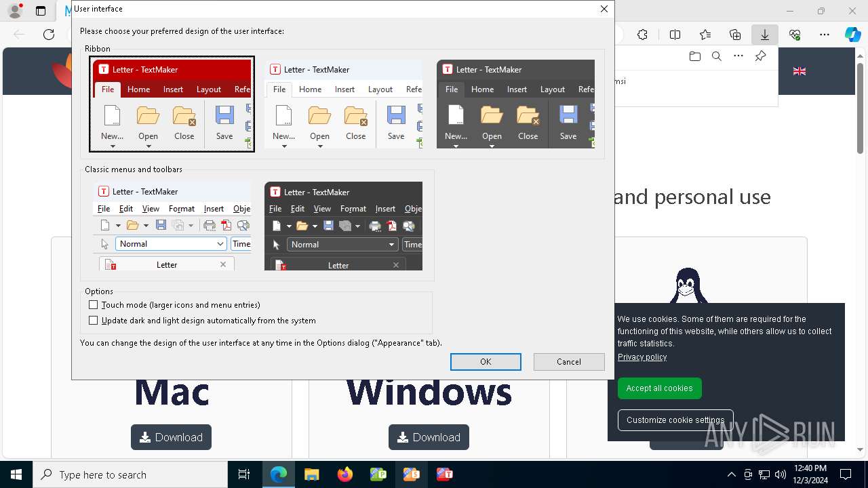Open File Explorer from taskbar

(x=311, y=474)
